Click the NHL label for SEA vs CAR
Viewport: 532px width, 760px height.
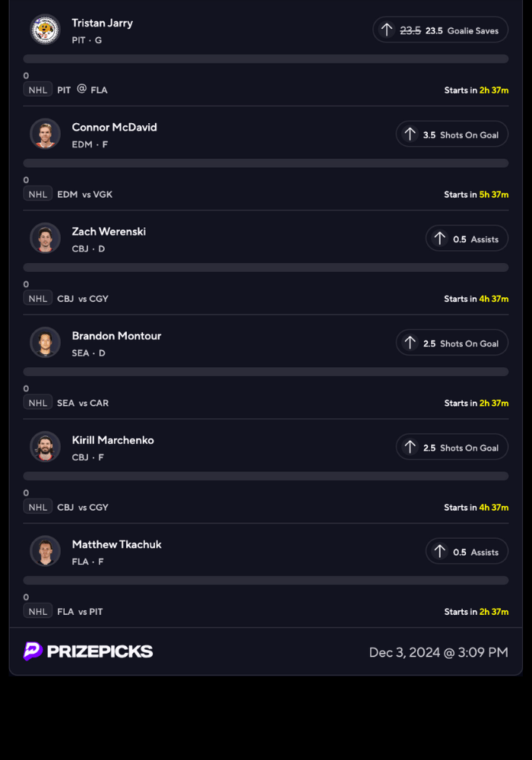[x=38, y=403]
